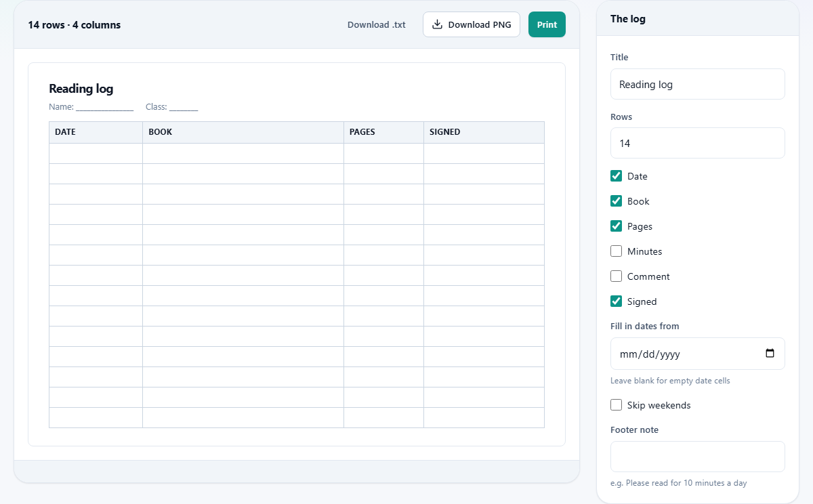Untick the Signed column checkbox
813x504 pixels.
[617, 301]
